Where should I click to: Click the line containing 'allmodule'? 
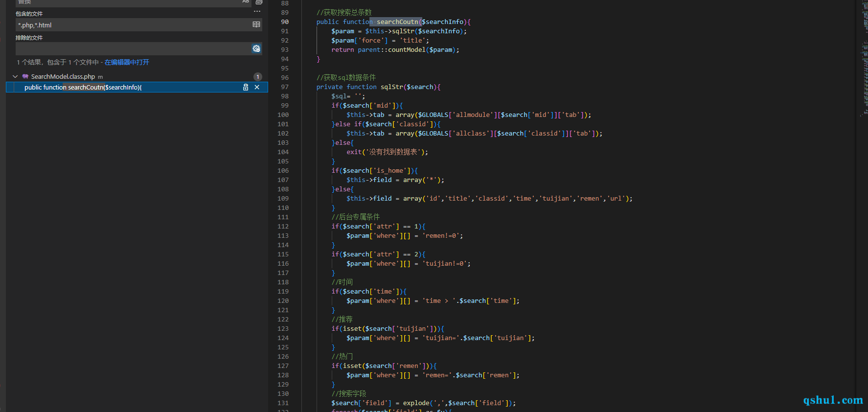point(469,114)
